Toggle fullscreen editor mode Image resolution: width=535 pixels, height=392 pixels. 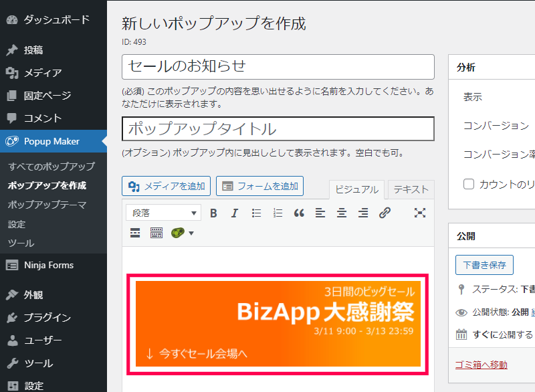tap(420, 213)
